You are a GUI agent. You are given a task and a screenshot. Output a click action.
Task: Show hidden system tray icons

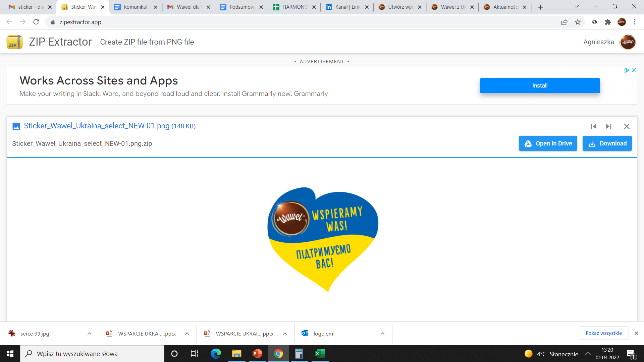[x=588, y=354]
